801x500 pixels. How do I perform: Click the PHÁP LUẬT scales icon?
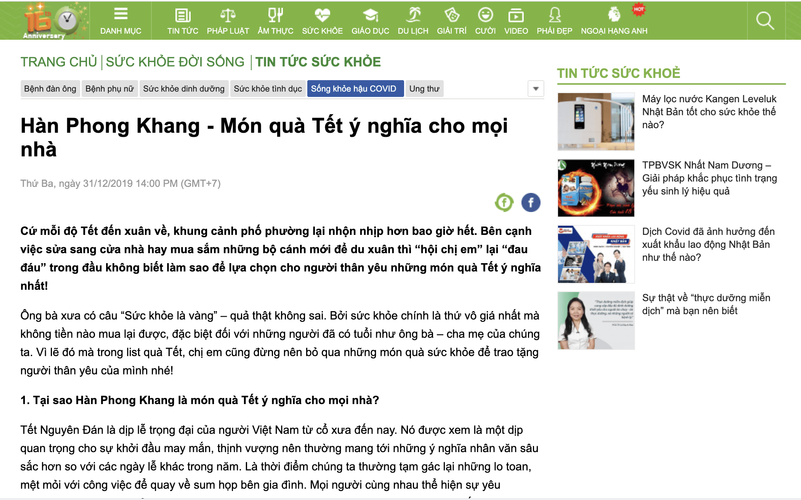click(x=227, y=15)
